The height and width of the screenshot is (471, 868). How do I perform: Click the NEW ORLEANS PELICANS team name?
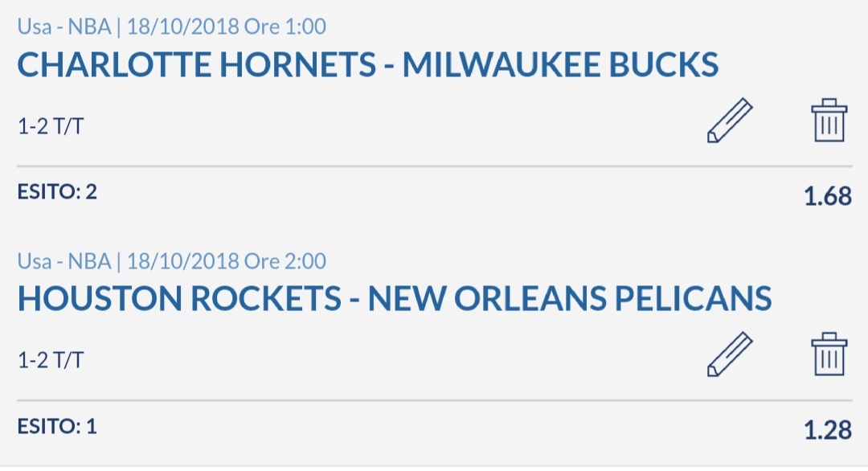coord(570,298)
